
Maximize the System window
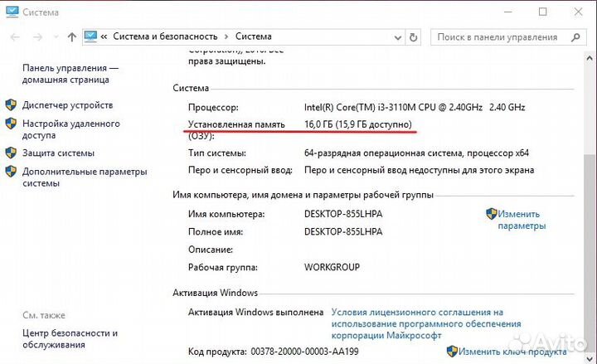click(543, 12)
